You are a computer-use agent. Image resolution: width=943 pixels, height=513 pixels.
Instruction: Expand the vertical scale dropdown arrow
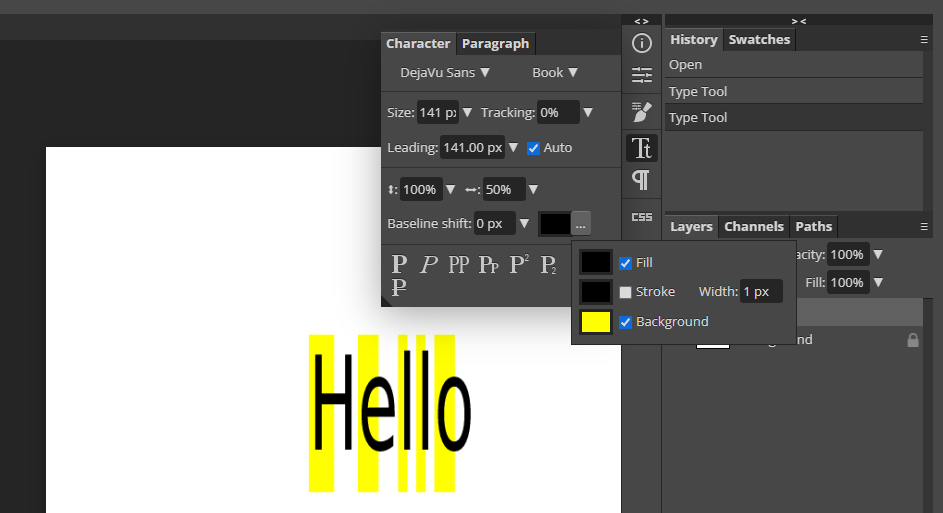coord(450,189)
